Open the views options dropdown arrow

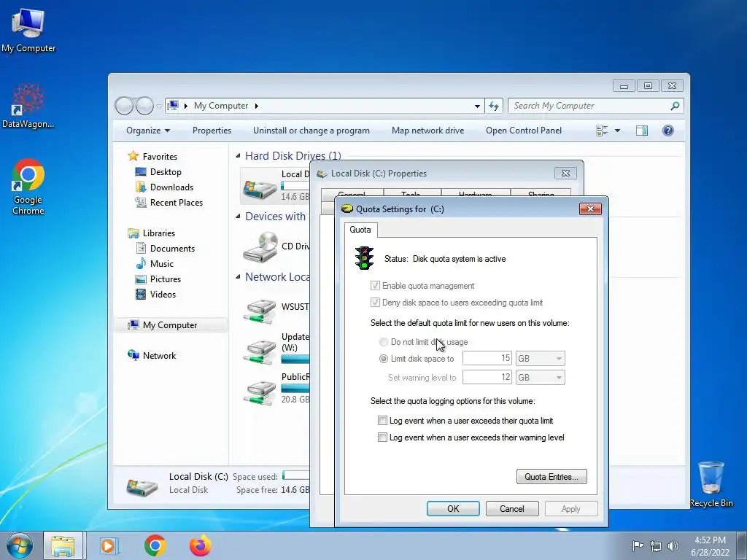pyautogui.click(x=617, y=131)
